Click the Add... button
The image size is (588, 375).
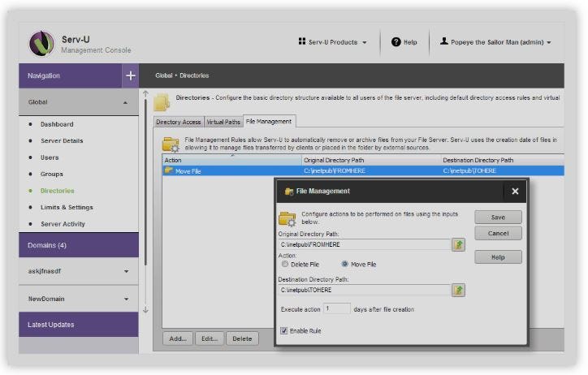178,338
